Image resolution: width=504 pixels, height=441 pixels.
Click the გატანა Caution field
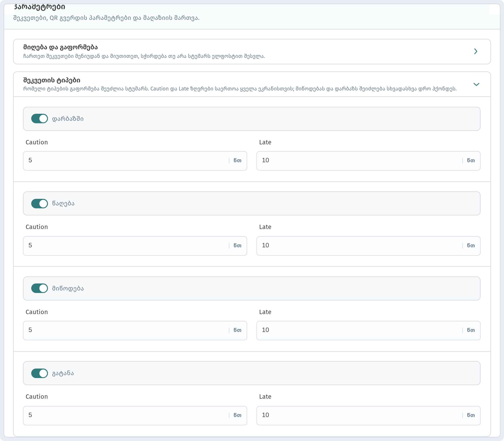pyautogui.click(x=135, y=416)
